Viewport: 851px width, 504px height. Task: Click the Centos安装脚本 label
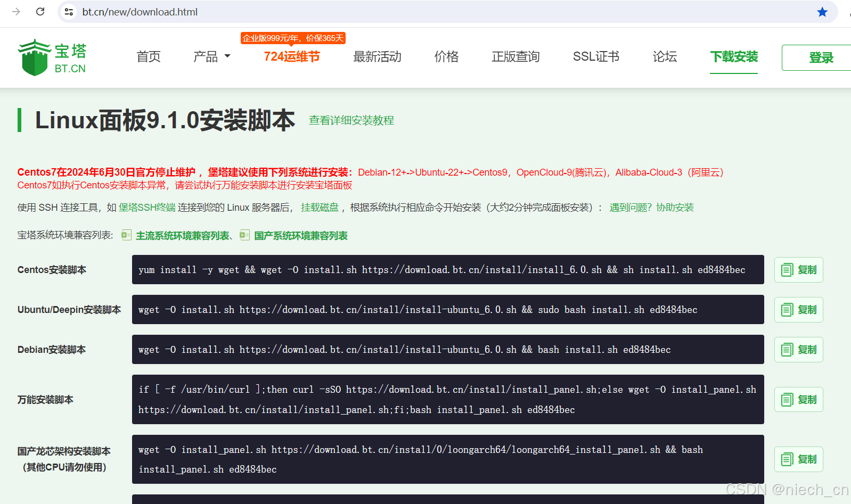pyautogui.click(x=52, y=270)
